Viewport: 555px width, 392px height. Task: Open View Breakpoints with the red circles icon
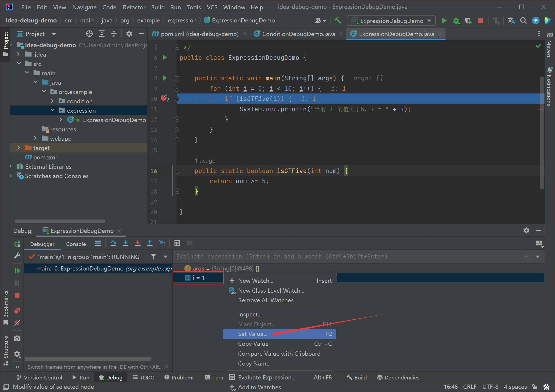(x=17, y=311)
